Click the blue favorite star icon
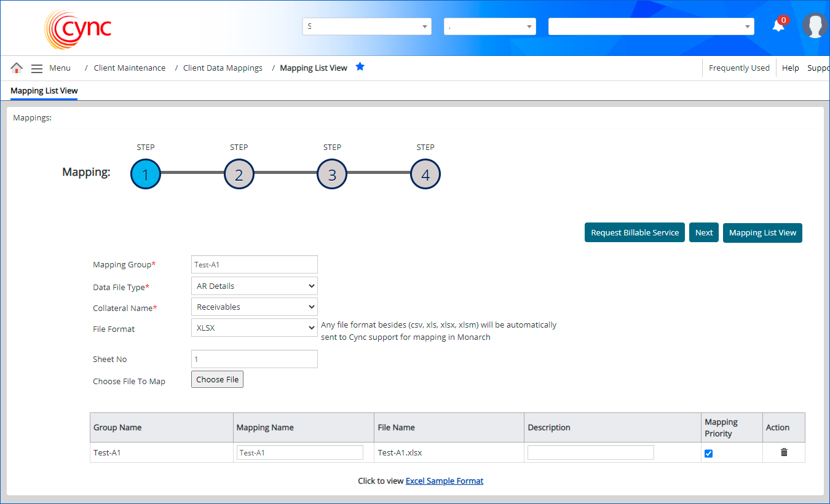Image resolution: width=830 pixels, height=504 pixels. point(360,67)
